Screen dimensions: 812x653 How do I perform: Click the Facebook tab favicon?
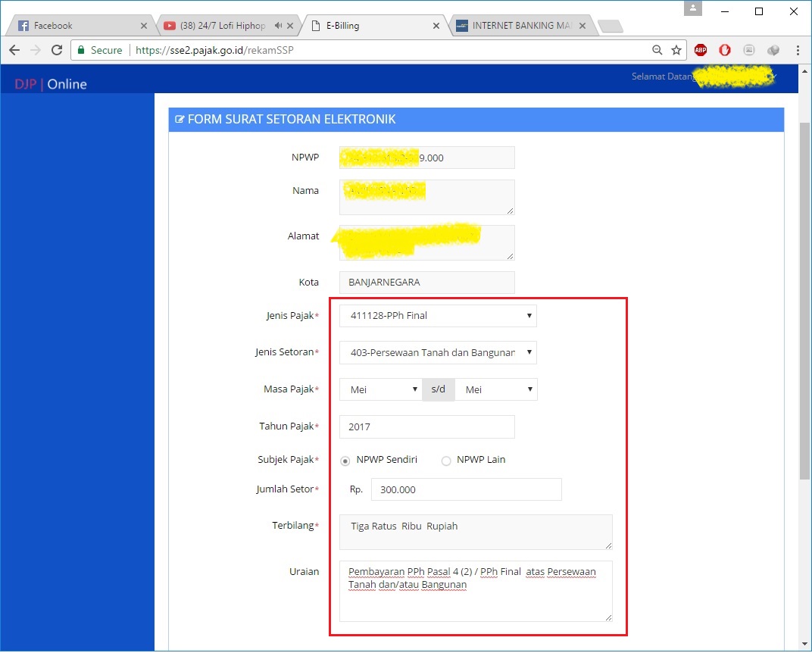tap(23, 25)
